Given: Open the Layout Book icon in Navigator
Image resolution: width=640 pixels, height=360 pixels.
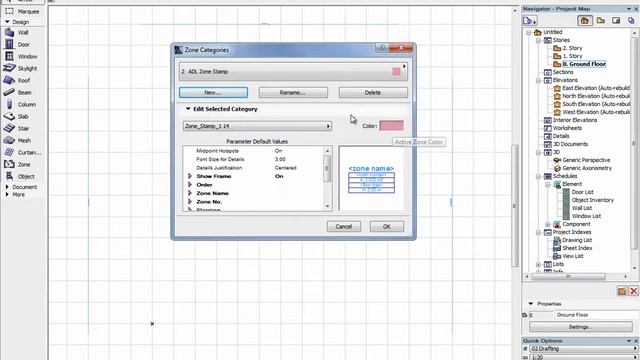Looking at the screenshot, I should (x=616, y=20).
